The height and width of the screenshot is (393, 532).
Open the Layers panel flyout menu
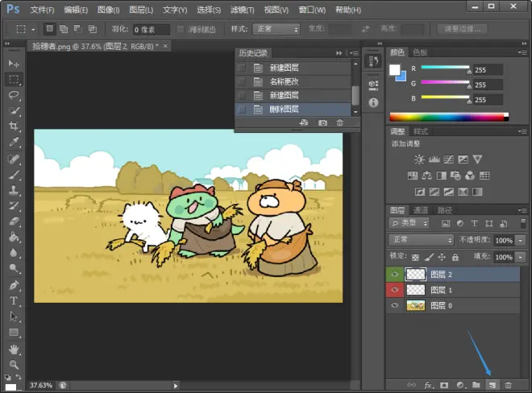[x=522, y=210]
